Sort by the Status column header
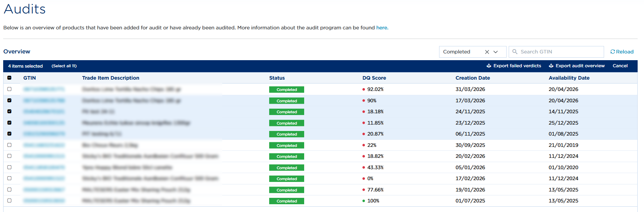This screenshot has height=212, width=644. point(277,78)
